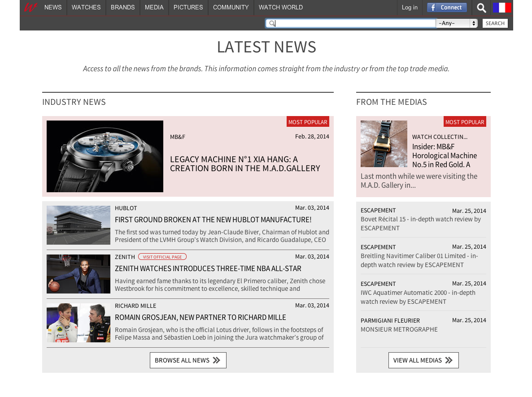This screenshot has height=397, width=532.
Task: Expand the -Any- search filter dropdown
Action: (x=457, y=23)
